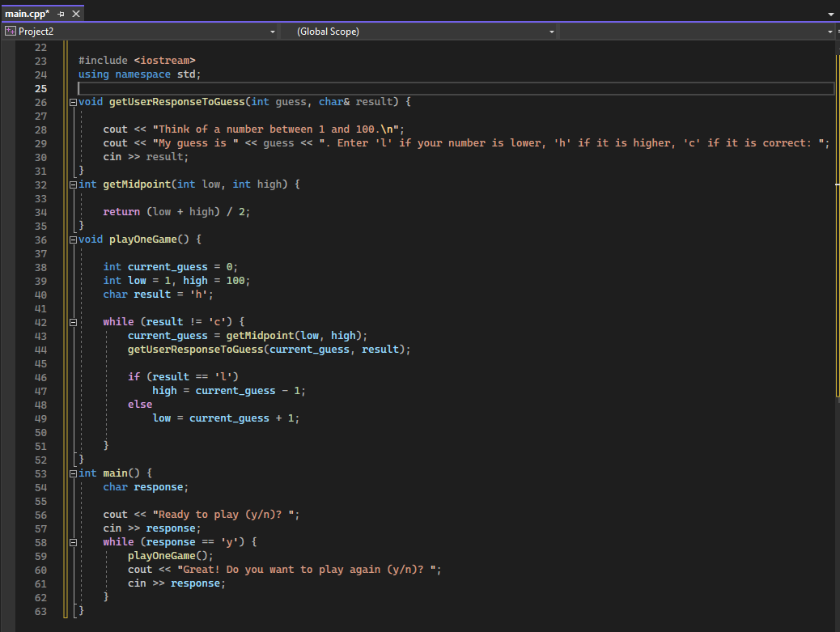Place cursor on #include <iostream> line
Viewport: 840px width, 632px height.
pos(137,61)
